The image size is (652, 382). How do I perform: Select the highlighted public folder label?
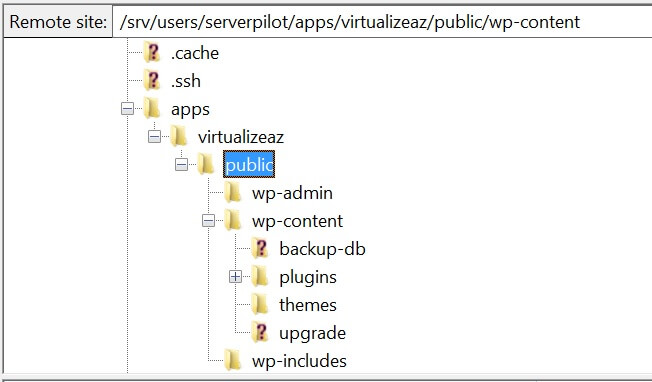(x=249, y=165)
